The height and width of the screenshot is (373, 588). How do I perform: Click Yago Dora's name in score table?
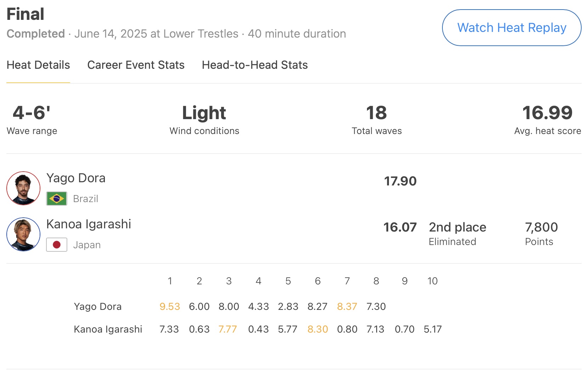point(98,306)
